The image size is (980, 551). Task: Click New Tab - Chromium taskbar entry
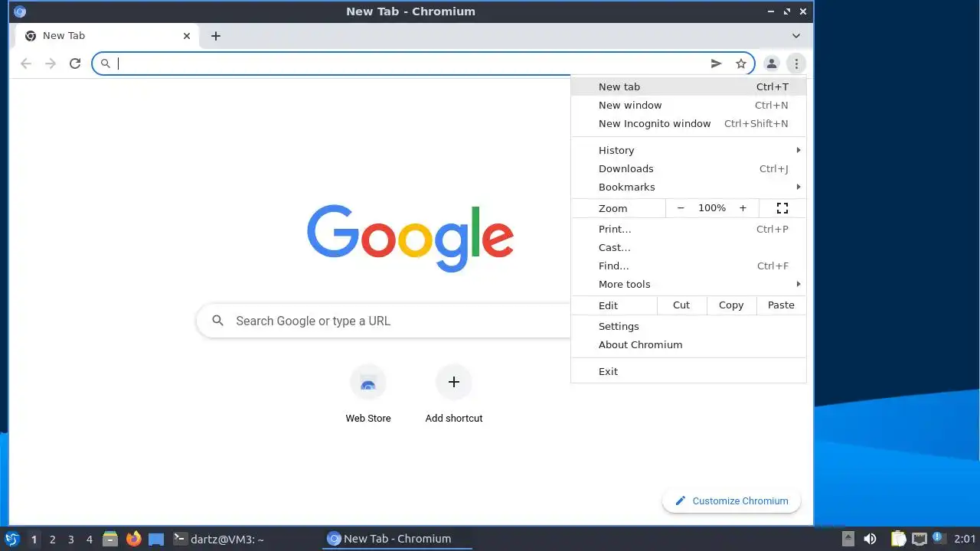click(398, 539)
